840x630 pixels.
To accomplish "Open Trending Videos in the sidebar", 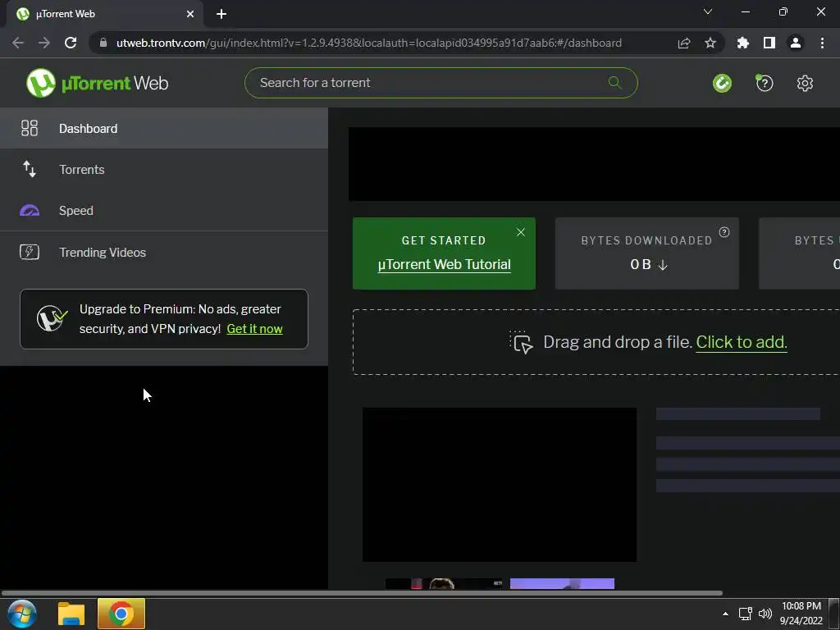I will tap(164, 253).
